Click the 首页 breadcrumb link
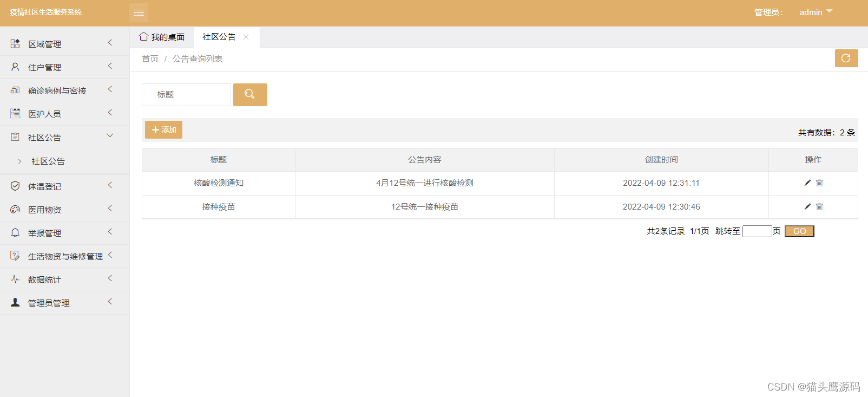 pyautogui.click(x=150, y=58)
